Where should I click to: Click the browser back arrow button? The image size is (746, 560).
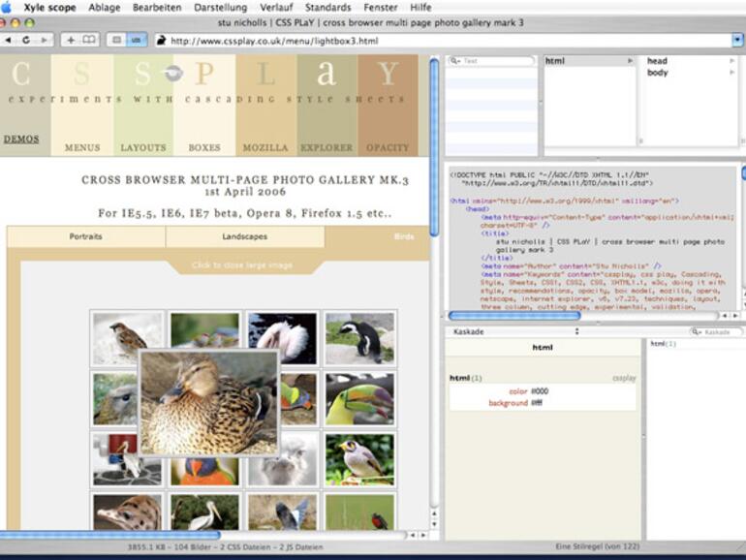coord(10,40)
